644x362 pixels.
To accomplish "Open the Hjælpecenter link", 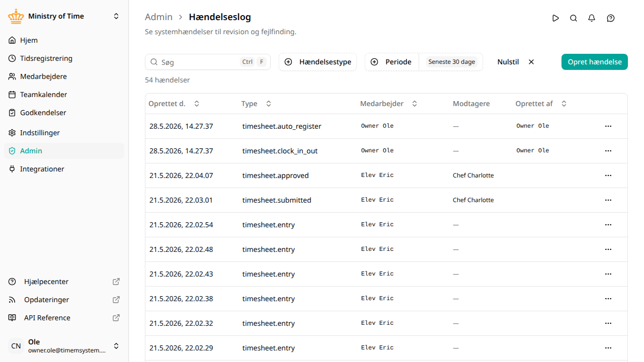I will point(64,282).
